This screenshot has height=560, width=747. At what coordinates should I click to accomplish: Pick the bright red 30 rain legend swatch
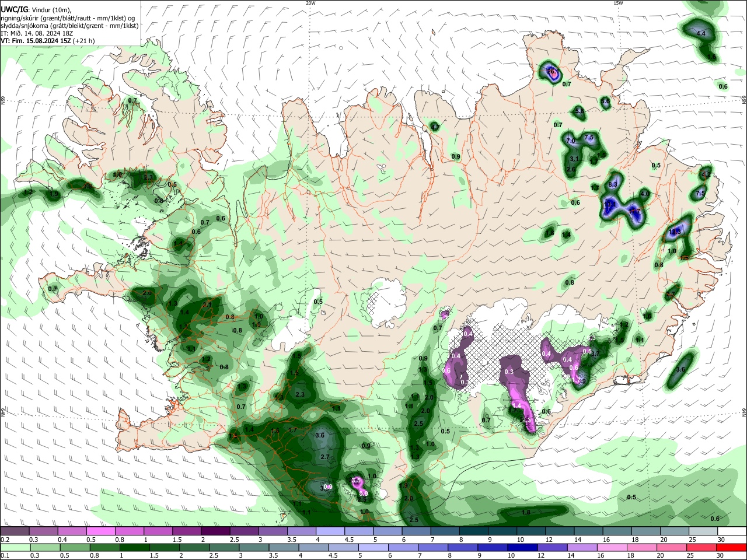pyautogui.click(x=731, y=547)
